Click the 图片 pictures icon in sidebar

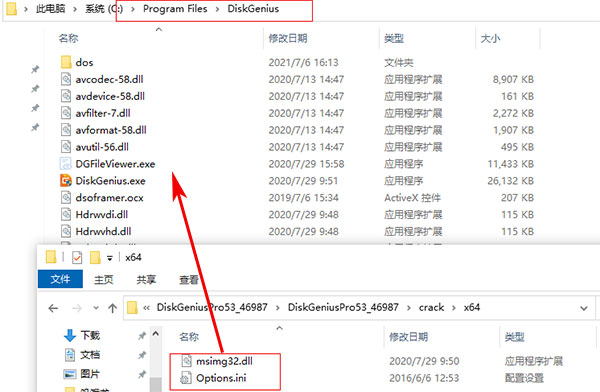(70, 374)
